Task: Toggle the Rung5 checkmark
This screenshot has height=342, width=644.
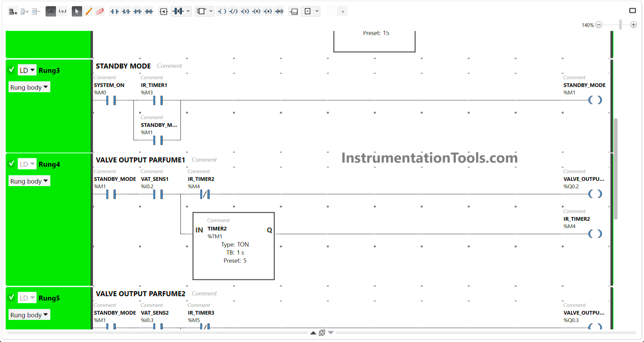Action: click(11, 297)
